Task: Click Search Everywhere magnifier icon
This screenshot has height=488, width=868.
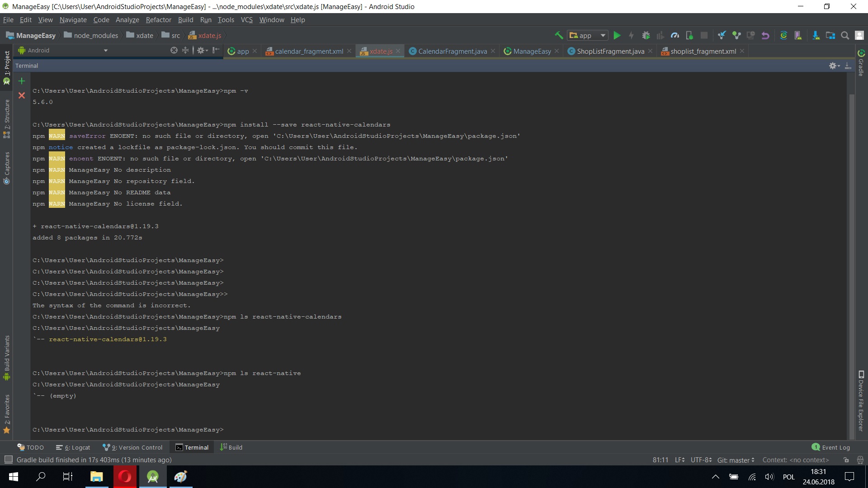Action: tap(844, 35)
